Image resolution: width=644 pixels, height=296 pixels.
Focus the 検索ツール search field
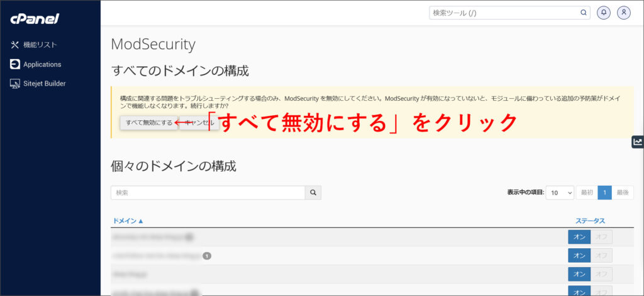(x=505, y=13)
